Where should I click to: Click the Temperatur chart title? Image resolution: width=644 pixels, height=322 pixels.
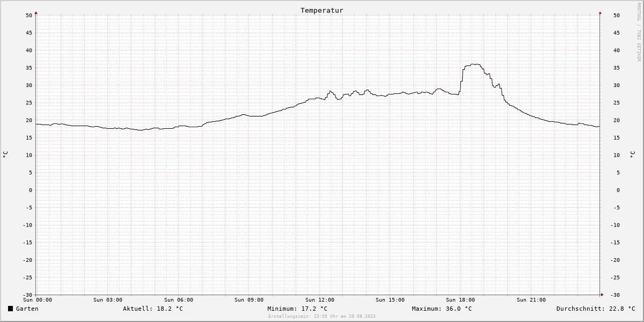pyautogui.click(x=322, y=10)
